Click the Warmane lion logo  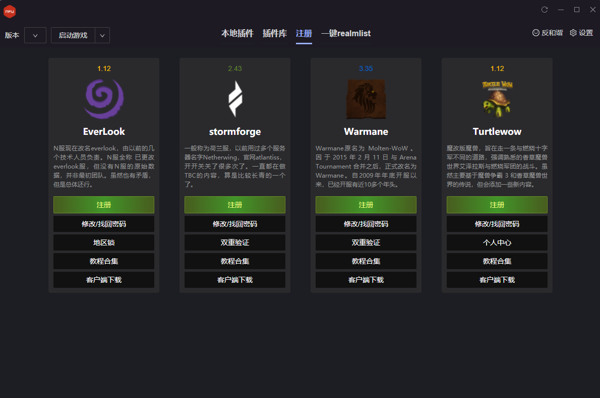coord(366,99)
